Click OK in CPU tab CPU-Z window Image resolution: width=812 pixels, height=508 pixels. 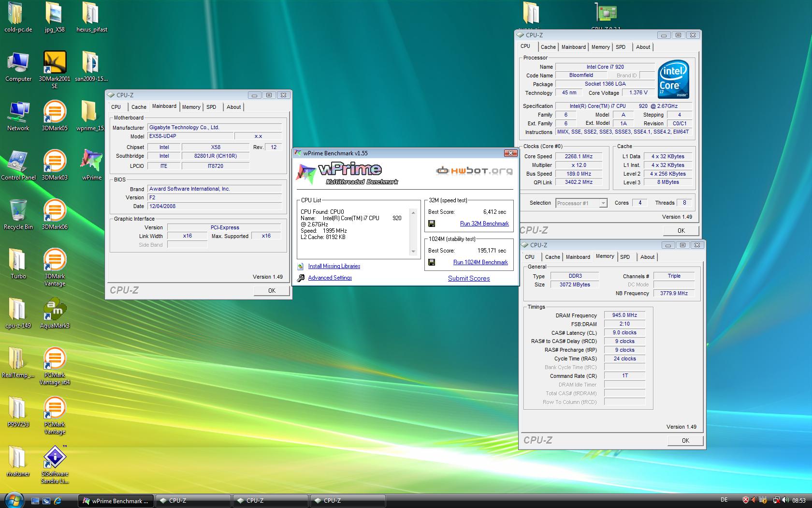[x=681, y=230]
